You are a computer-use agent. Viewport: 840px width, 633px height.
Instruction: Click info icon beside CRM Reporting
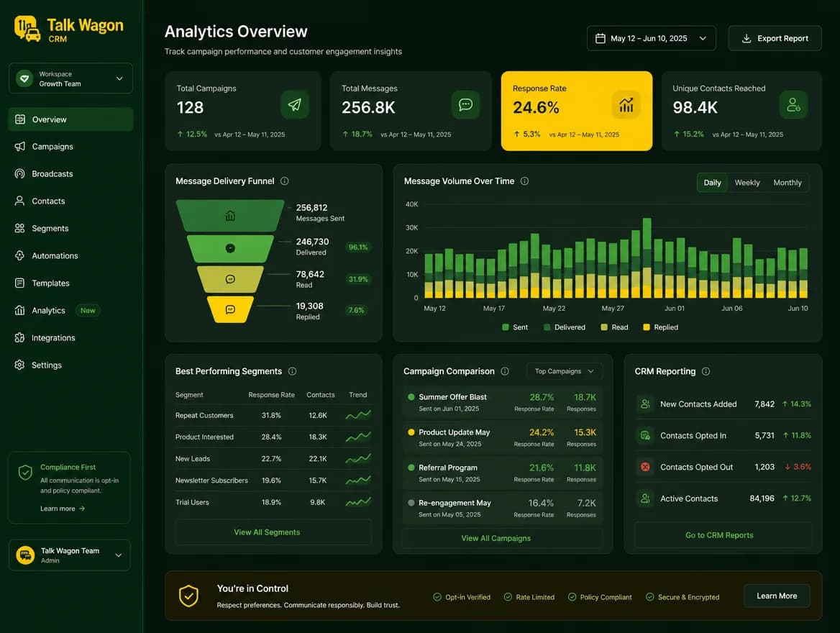click(x=706, y=371)
